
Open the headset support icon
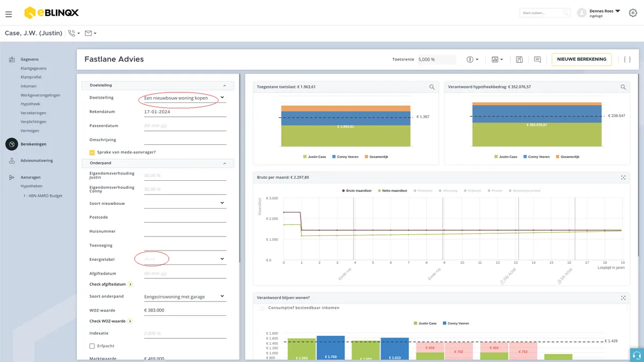coord(637,355)
